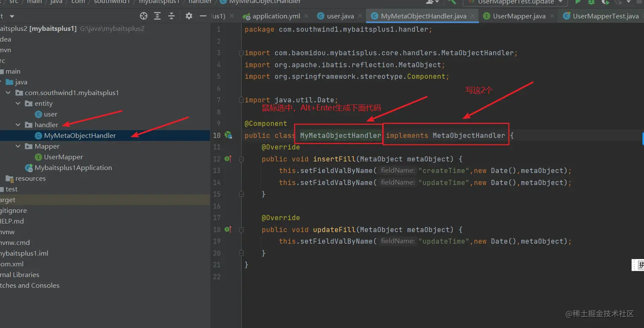Open project panel settings gear
Screen dimensions: 644x328
[x=189, y=16]
